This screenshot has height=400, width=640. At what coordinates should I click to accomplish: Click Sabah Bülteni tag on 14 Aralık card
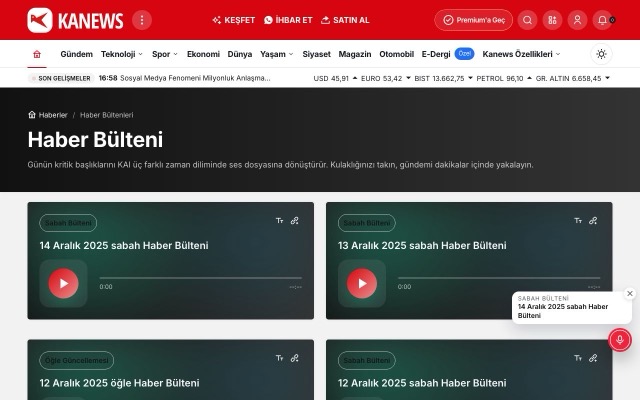click(68, 223)
